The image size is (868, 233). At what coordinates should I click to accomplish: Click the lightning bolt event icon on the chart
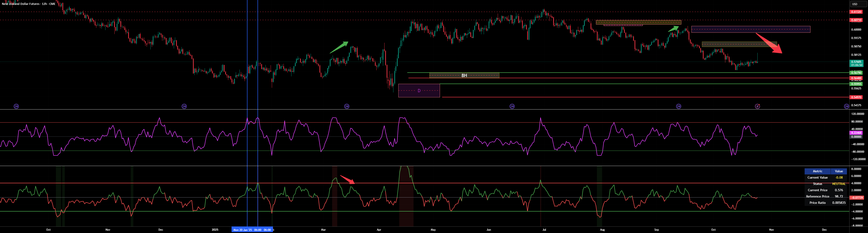[757, 106]
